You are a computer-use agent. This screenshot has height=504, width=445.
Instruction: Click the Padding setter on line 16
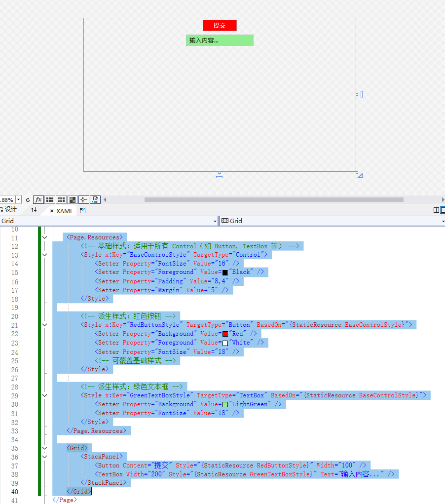[x=167, y=281]
